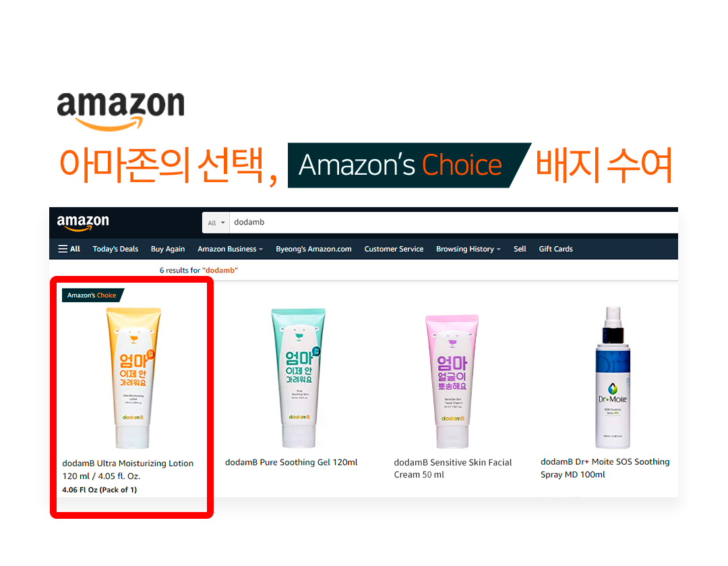Expand the Browsing History dropdown
This screenshot has height=566, width=728.
click(468, 249)
